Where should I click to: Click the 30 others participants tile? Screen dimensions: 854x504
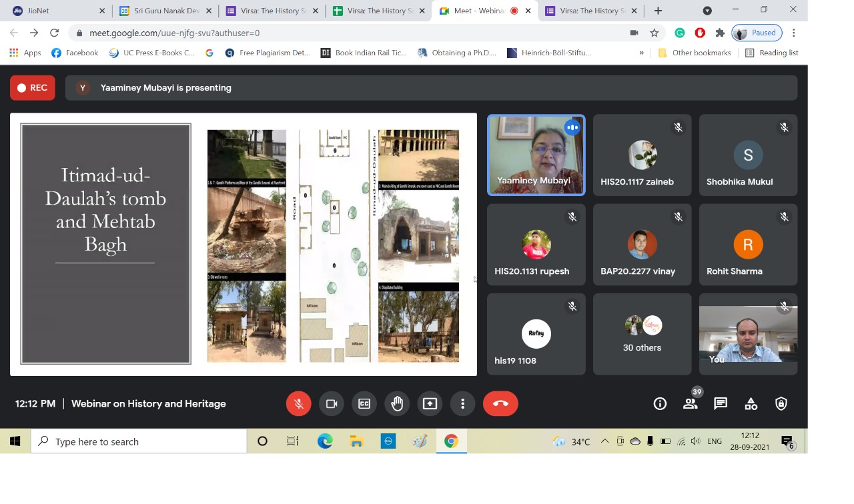[642, 334]
